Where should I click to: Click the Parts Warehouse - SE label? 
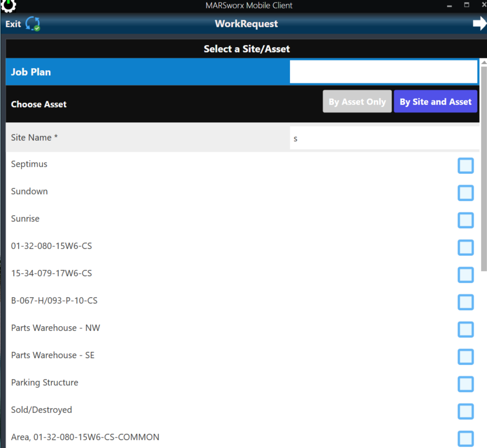click(x=53, y=355)
